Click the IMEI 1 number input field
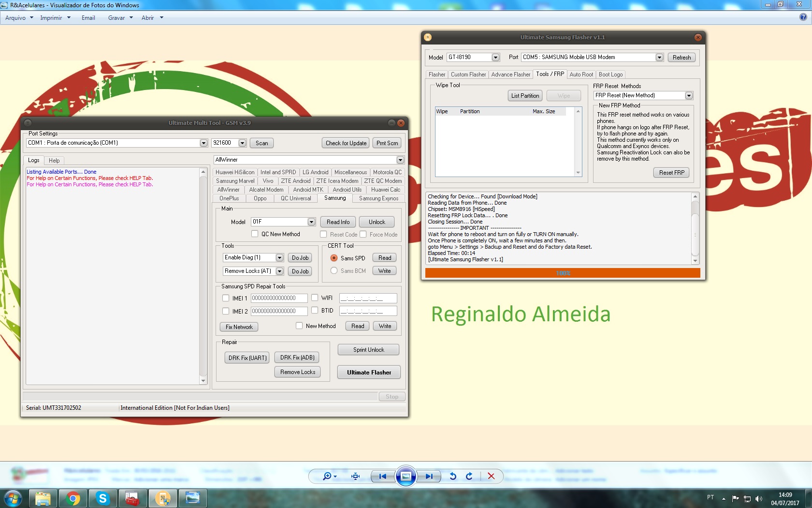Screen dimensions: 812x508 click(279, 299)
